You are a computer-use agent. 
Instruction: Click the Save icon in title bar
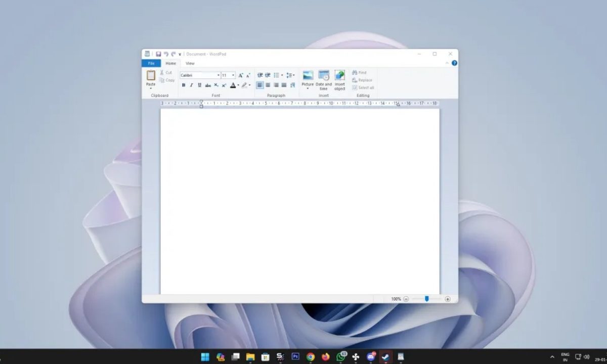click(x=158, y=54)
